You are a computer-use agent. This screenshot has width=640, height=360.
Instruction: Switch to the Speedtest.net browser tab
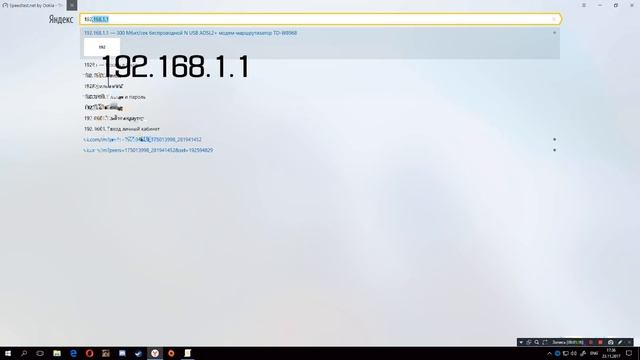(x=33, y=5)
